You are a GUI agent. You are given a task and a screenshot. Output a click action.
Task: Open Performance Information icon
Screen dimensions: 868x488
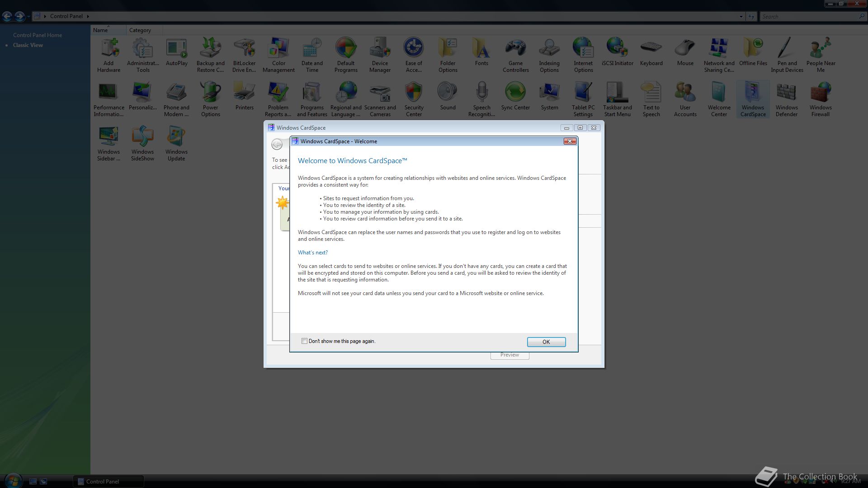(108, 99)
